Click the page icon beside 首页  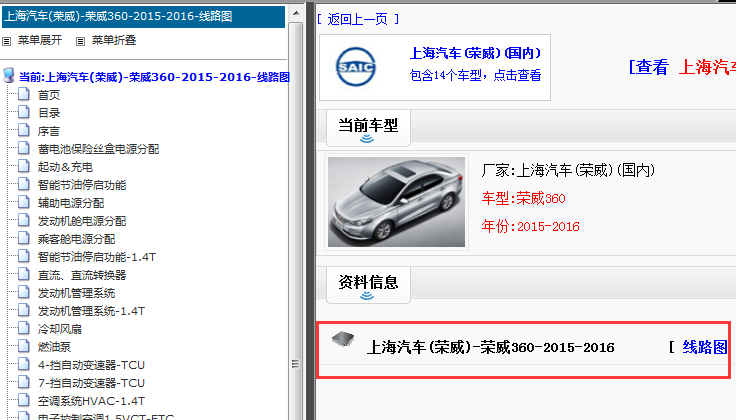click(23, 94)
